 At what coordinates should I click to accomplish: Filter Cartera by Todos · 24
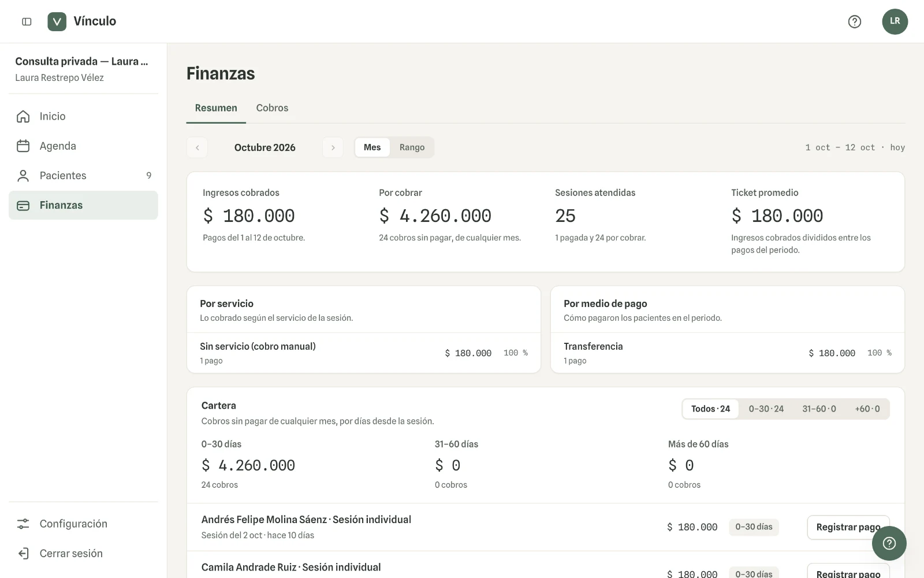710,409
